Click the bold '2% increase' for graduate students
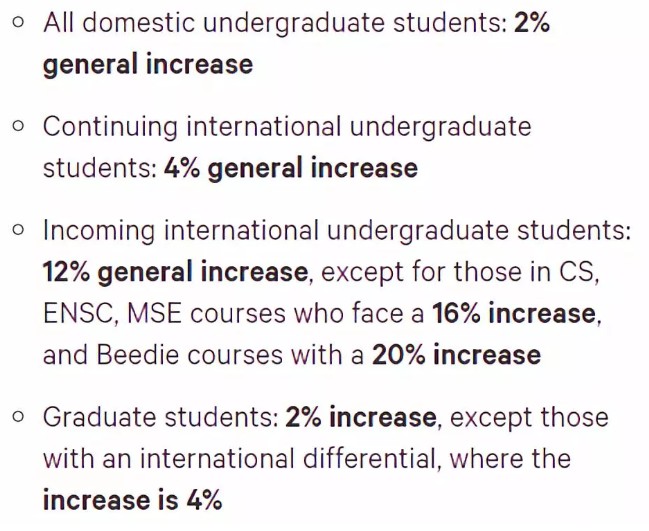 coord(361,417)
